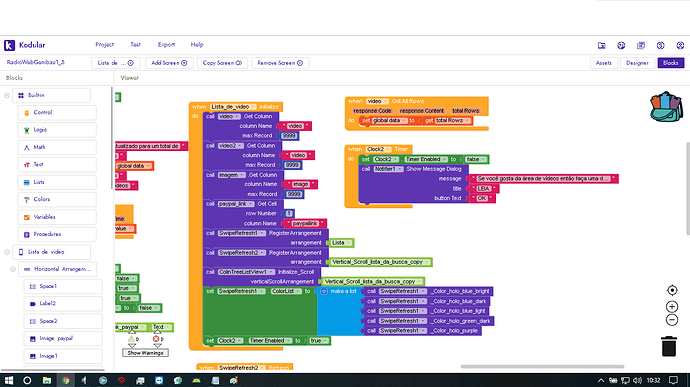Open the Export menu
The image size is (690, 387).
[166, 45]
